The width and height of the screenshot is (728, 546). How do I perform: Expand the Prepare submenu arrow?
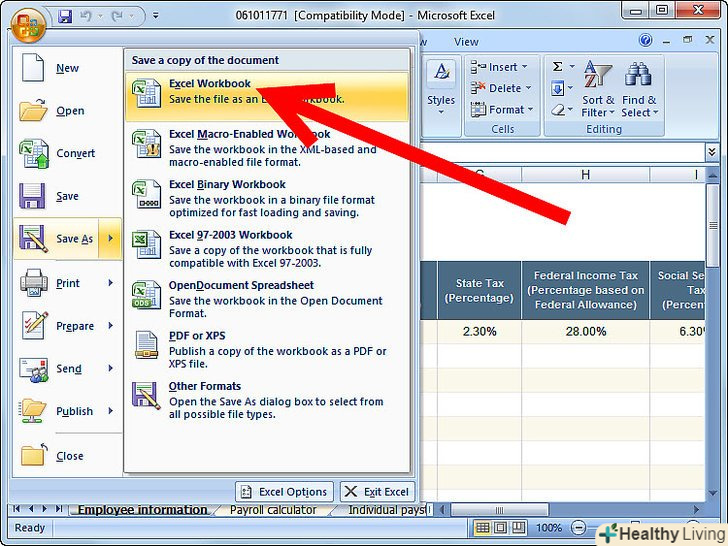tap(110, 325)
